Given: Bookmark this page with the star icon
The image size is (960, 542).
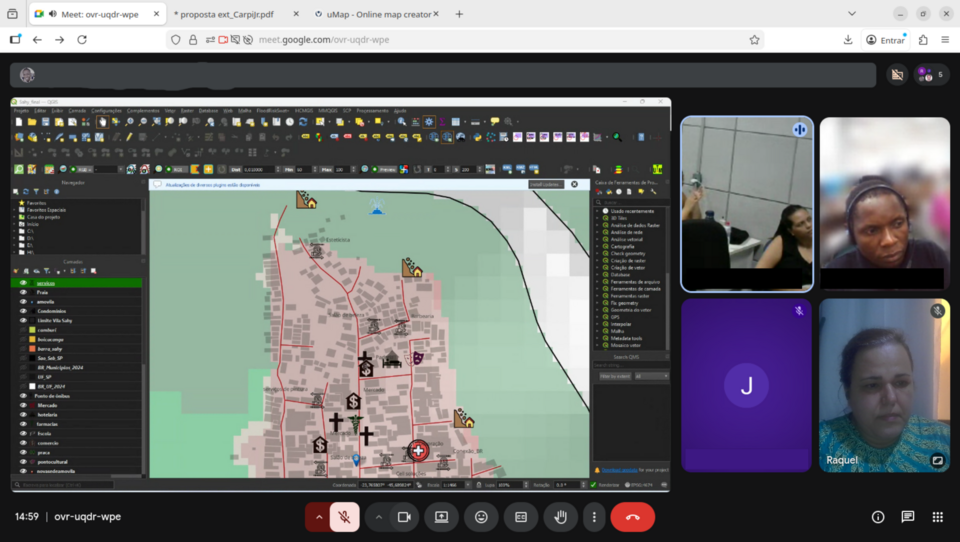Looking at the screenshot, I should tap(754, 40).
